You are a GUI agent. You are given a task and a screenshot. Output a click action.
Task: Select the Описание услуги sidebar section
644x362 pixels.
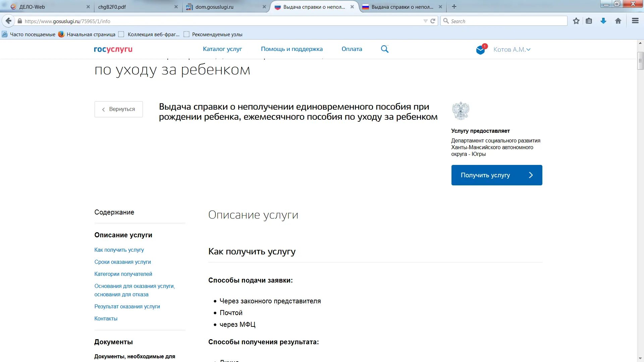pos(123,235)
